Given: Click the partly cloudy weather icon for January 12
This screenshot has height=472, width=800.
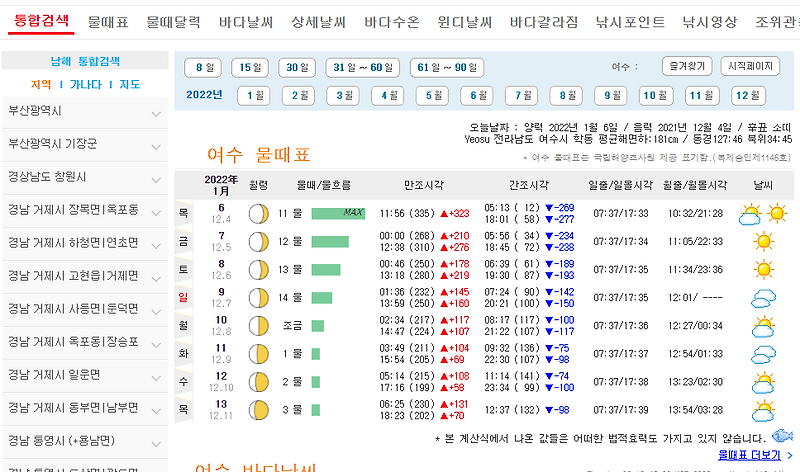Looking at the screenshot, I should (x=763, y=383).
